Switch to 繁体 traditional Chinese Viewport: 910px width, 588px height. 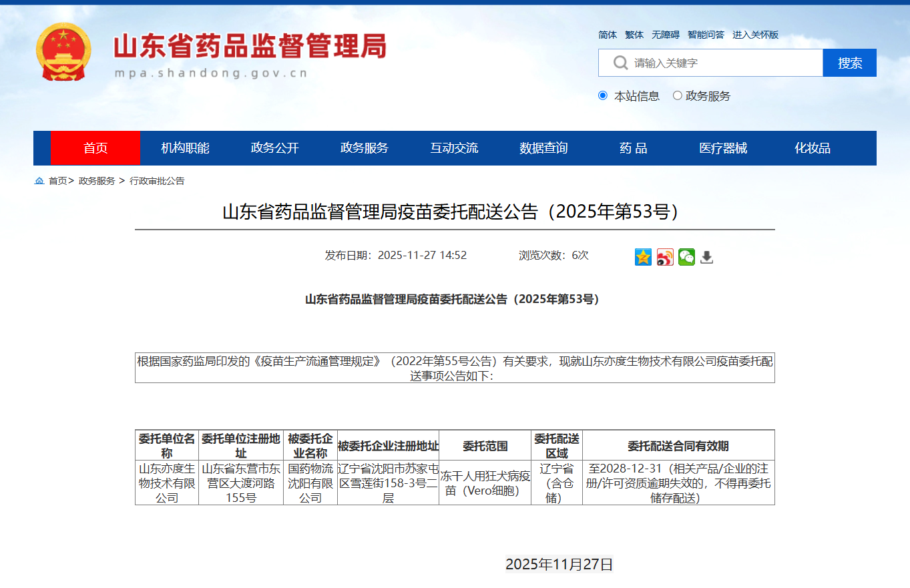[634, 35]
